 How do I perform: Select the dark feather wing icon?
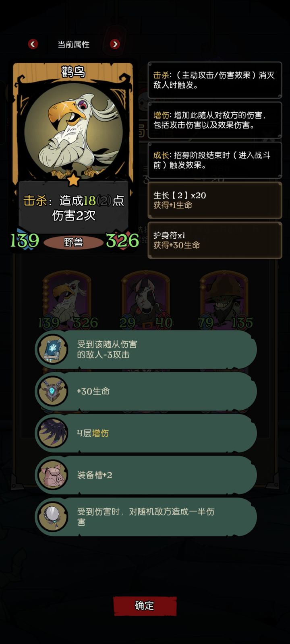click(53, 433)
